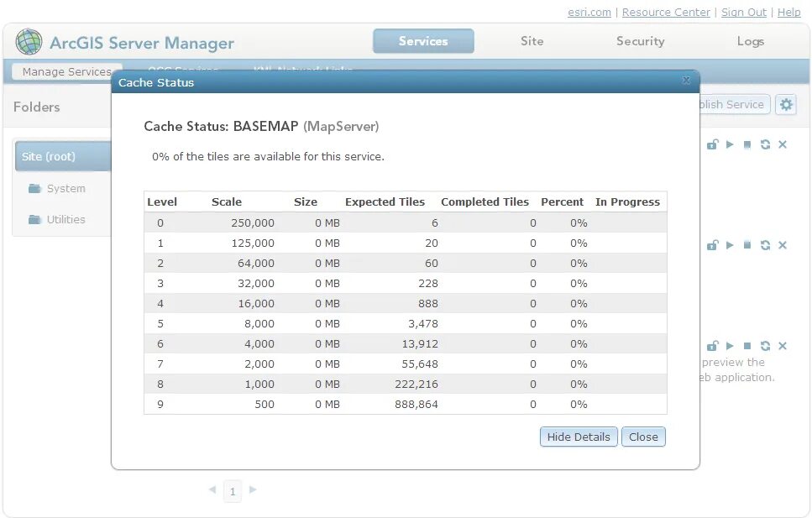This screenshot has width=812, height=518.
Task: Click the Scale column header
Action: point(227,202)
